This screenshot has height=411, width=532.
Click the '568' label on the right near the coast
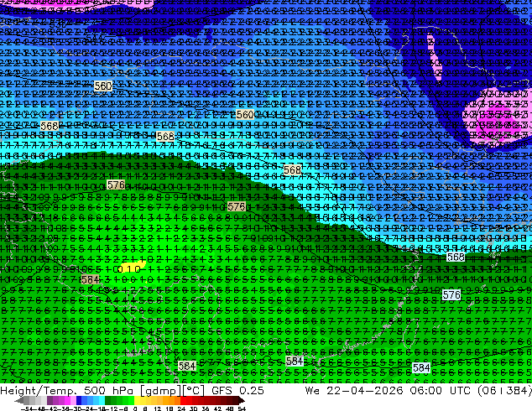tap(456, 257)
